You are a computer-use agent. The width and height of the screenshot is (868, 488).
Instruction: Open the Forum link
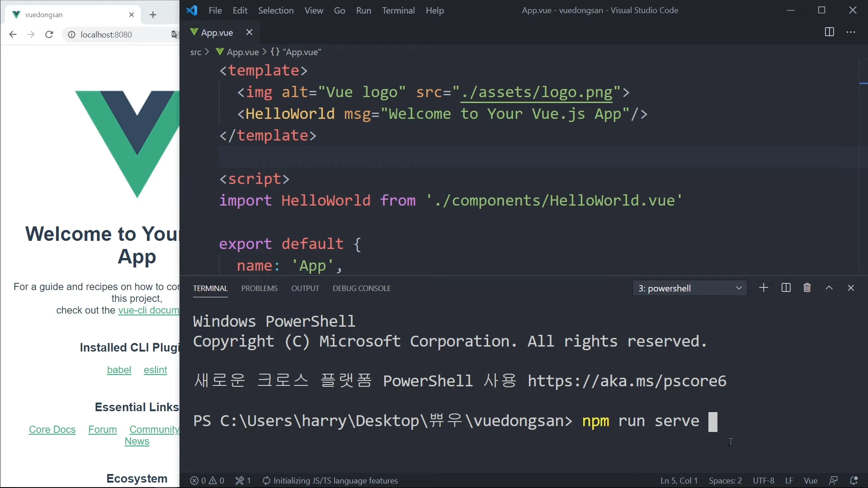pos(103,430)
